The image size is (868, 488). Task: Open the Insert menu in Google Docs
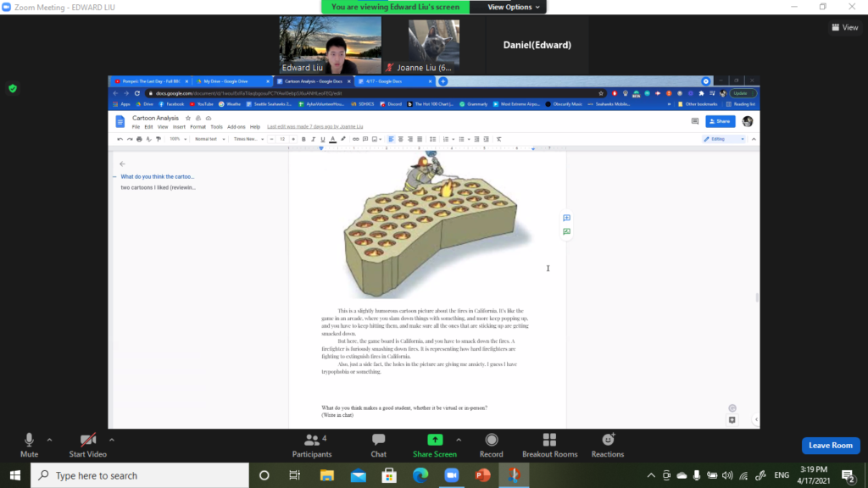(x=179, y=127)
